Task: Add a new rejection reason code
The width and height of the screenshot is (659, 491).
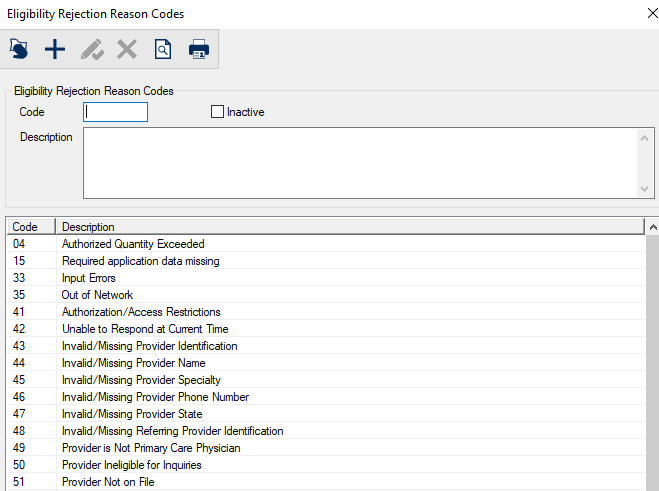Action: 55,49
